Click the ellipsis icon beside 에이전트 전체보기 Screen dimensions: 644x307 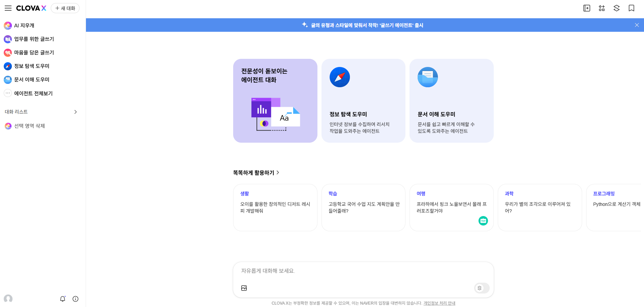coord(8,93)
